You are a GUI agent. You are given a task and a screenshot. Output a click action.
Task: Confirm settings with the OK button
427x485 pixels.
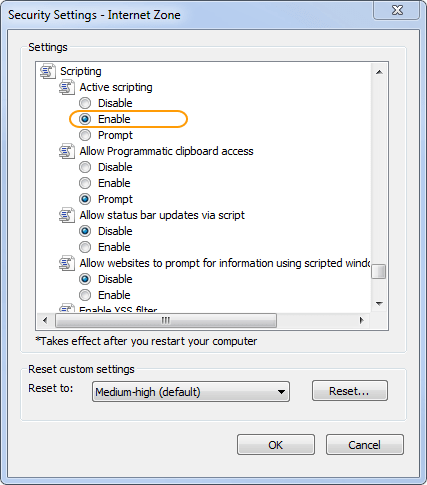(276, 445)
